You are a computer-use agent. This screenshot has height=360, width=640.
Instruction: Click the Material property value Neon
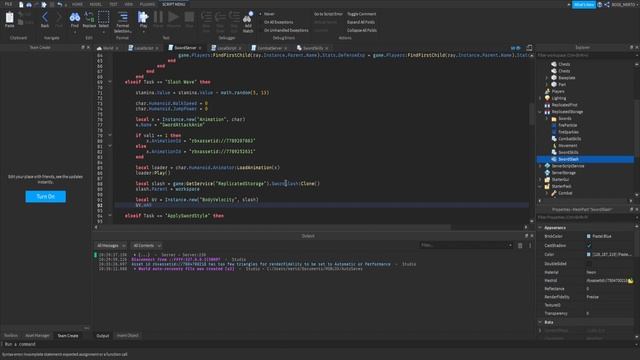tap(591, 272)
